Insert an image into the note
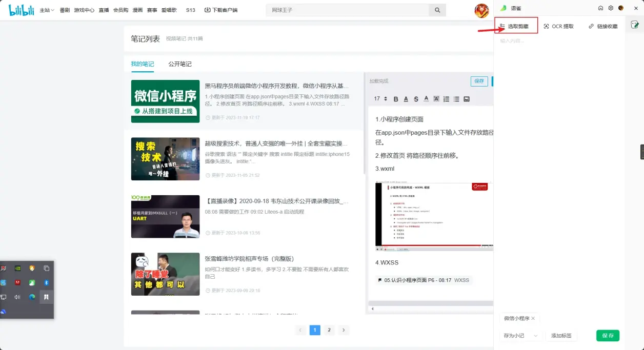Image resolution: width=644 pixels, height=350 pixels. (467, 99)
